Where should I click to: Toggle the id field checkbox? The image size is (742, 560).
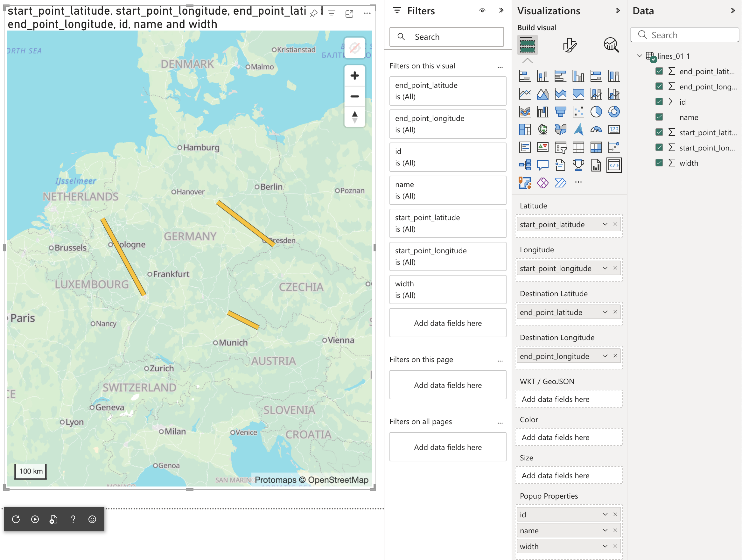tap(659, 102)
